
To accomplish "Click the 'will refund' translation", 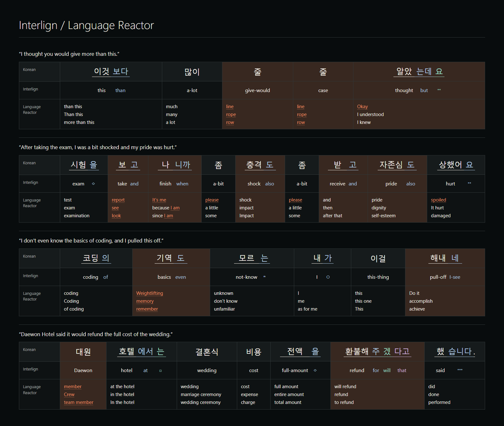I will [345, 387].
